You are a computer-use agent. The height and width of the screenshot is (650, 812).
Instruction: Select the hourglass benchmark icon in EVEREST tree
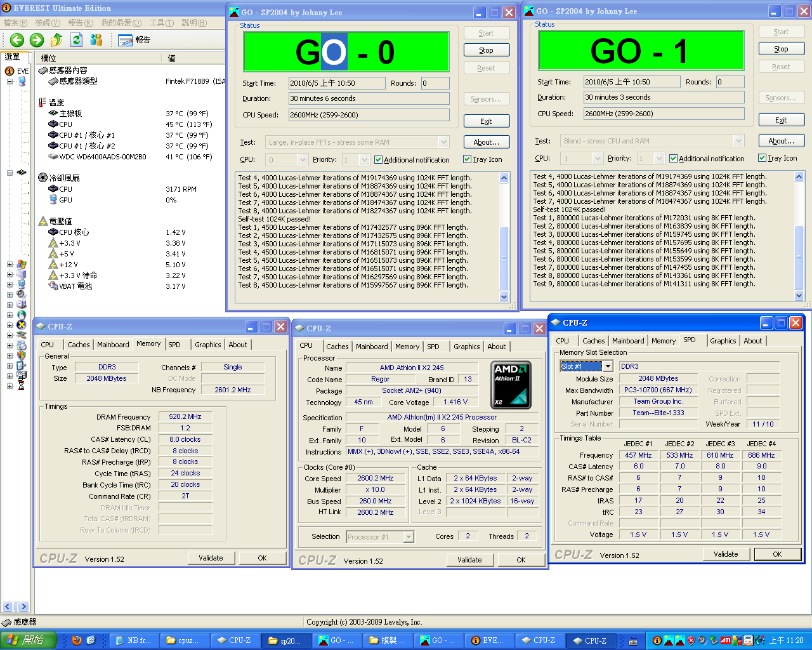point(22,386)
